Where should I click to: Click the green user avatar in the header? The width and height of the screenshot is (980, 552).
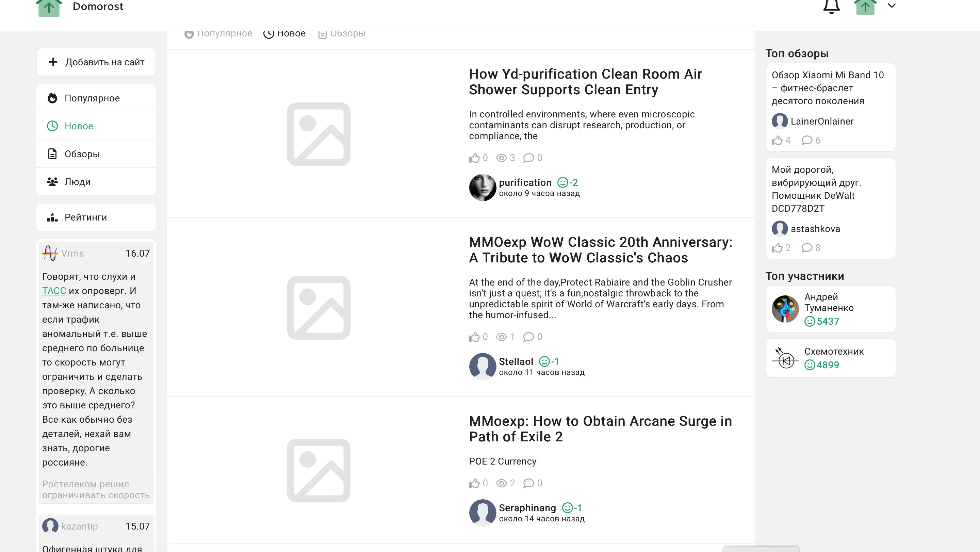click(x=865, y=7)
